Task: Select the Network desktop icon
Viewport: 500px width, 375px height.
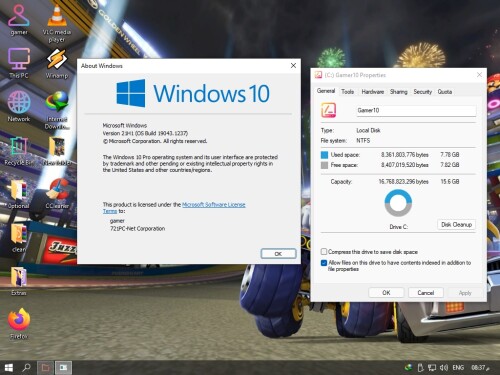Action: [x=19, y=106]
